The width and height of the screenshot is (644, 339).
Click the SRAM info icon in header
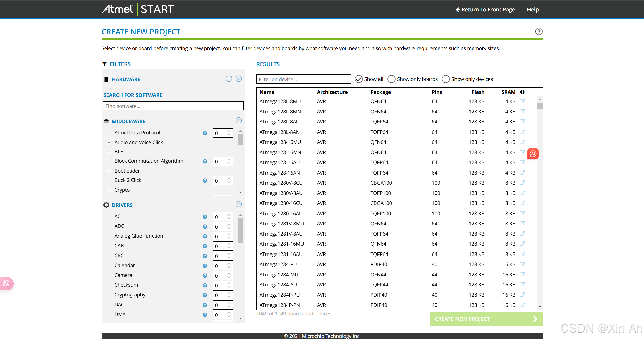pos(522,92)
